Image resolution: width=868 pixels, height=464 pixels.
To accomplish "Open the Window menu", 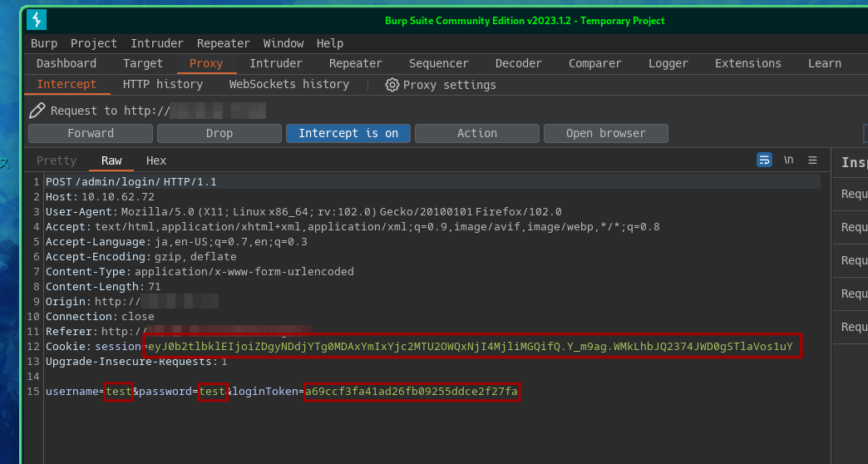I will click(284, 43).
